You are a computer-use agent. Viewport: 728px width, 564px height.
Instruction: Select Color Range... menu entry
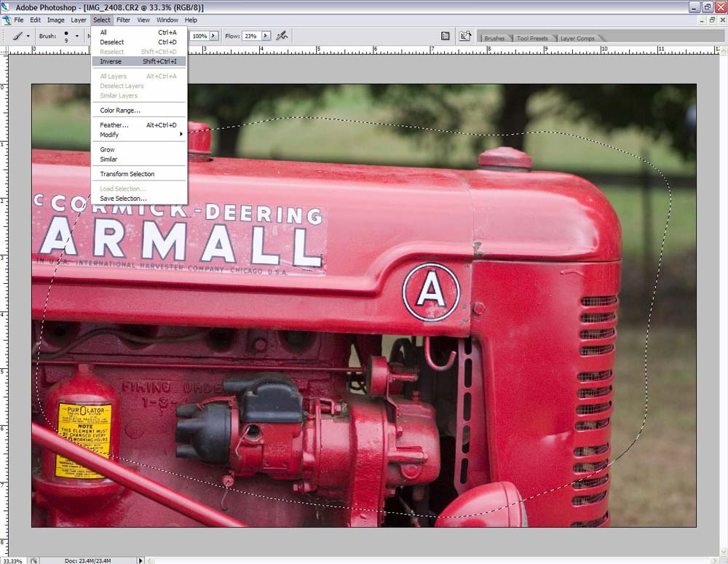coord(120,111)
